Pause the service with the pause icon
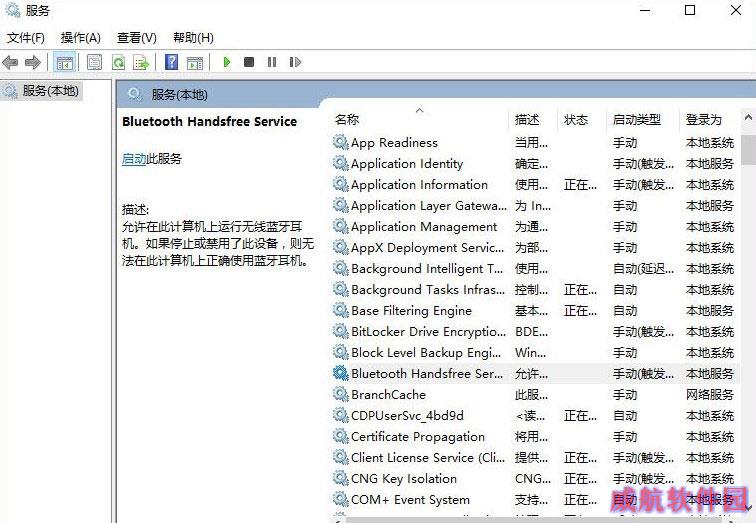This screenshot has width=756, height=523. (272, 62)
